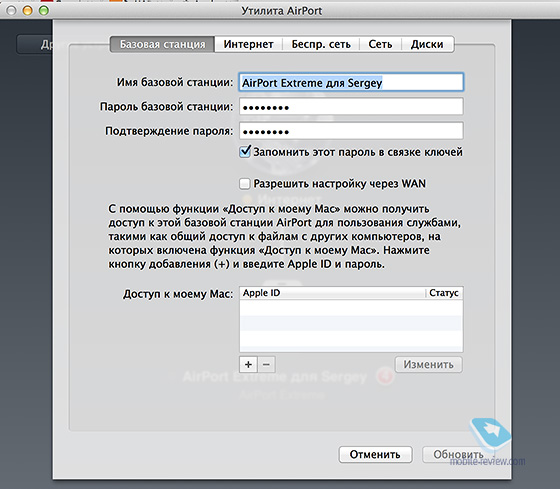
Task: Add an Apple ID with plus button
Action: [249, 365]
